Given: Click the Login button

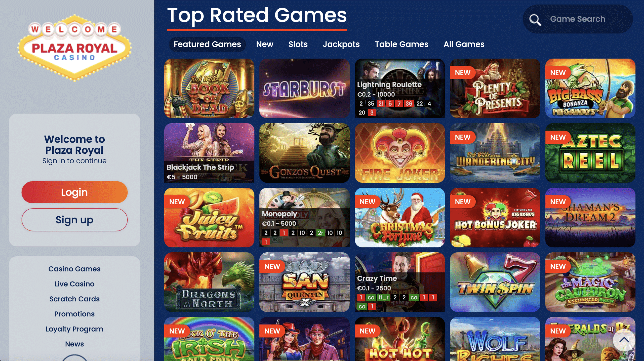Looking at the screenshot, I should (74, 192).
